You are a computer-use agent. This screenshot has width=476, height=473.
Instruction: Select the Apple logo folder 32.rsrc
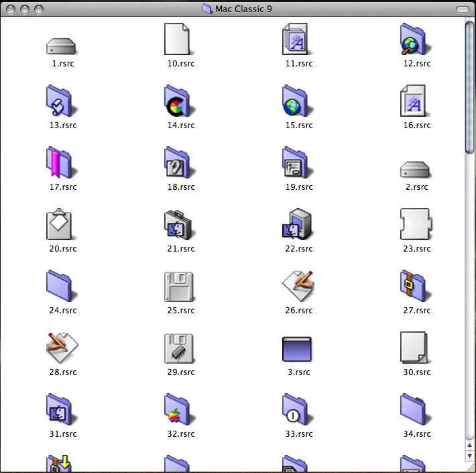tap(179, 409)
